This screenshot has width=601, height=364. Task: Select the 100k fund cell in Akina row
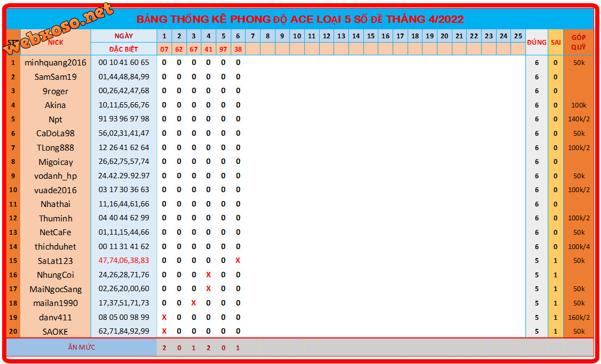pos(579,105)
